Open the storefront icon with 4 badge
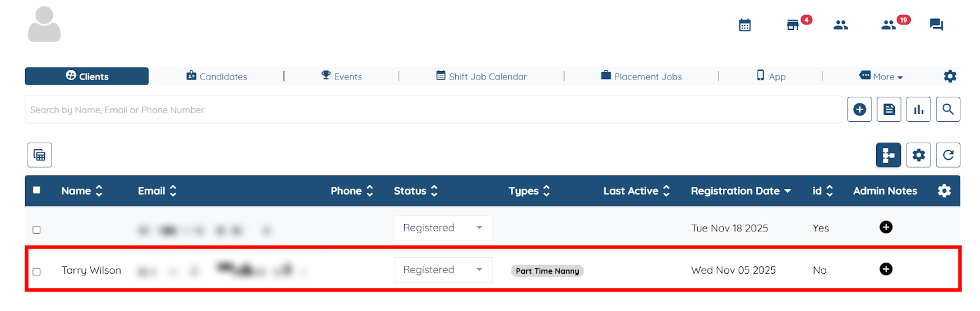This screenshot has height=311, width=980. pyautogui.click(x=793, y=25)
